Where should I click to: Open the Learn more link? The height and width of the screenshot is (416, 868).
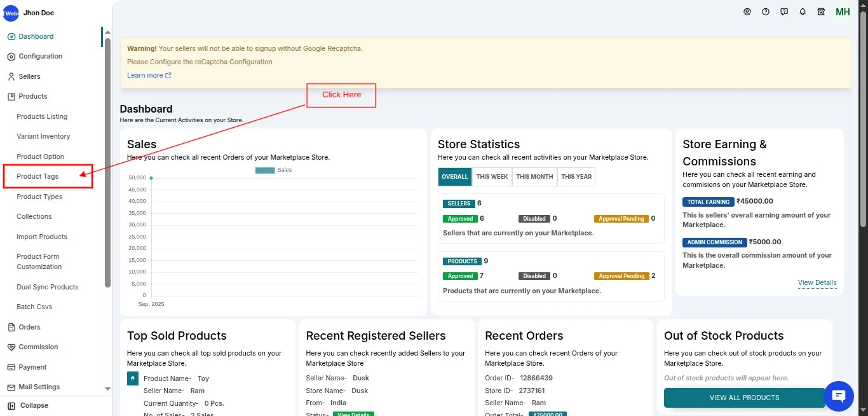tap(145, 74)
